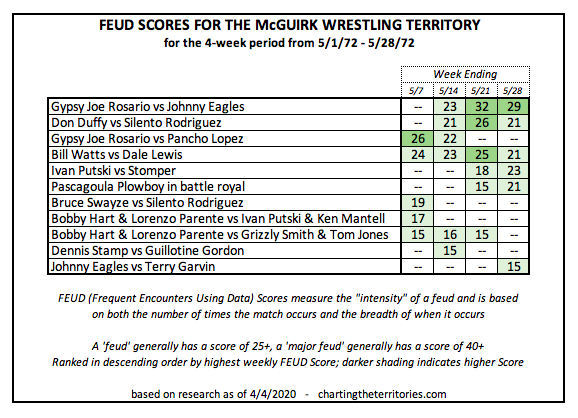The image size is (578, 418).
Task: Click the chartingtheterritories.com link text
Action: coord(382,394)
